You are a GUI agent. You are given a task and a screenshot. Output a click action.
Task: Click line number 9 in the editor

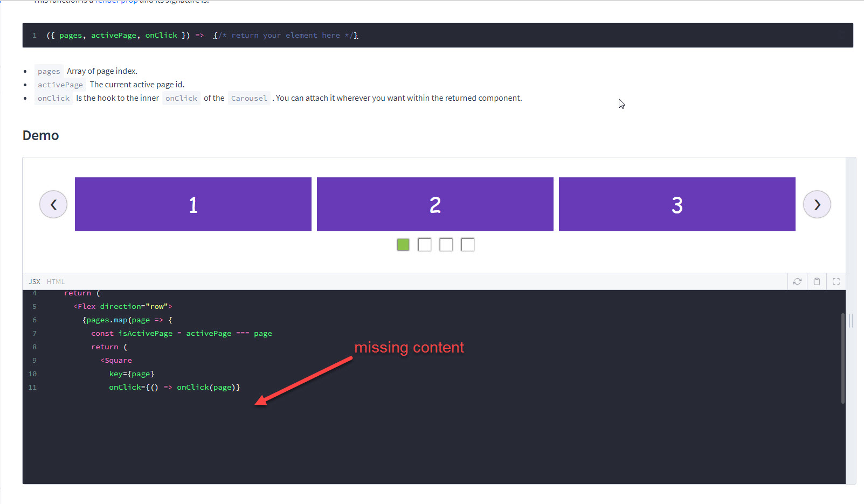pyautogui.click(x=34, y=360)
